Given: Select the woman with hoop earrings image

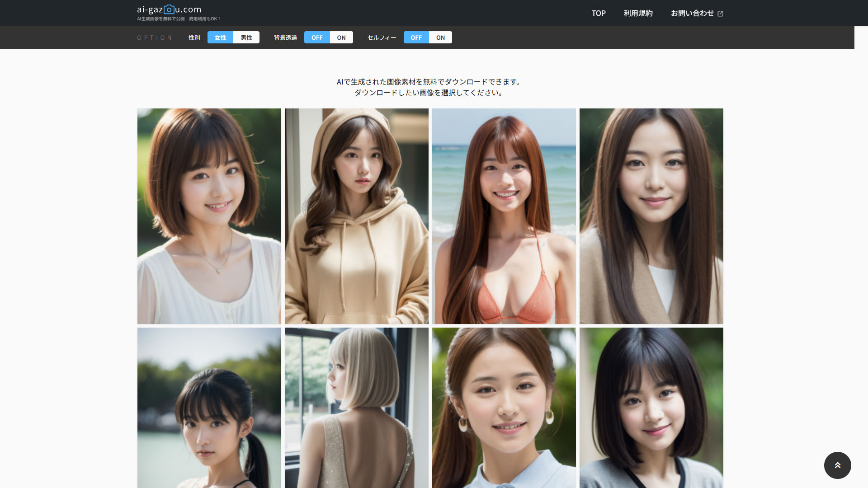Looking at the screenshot, I should coord(504,408).
